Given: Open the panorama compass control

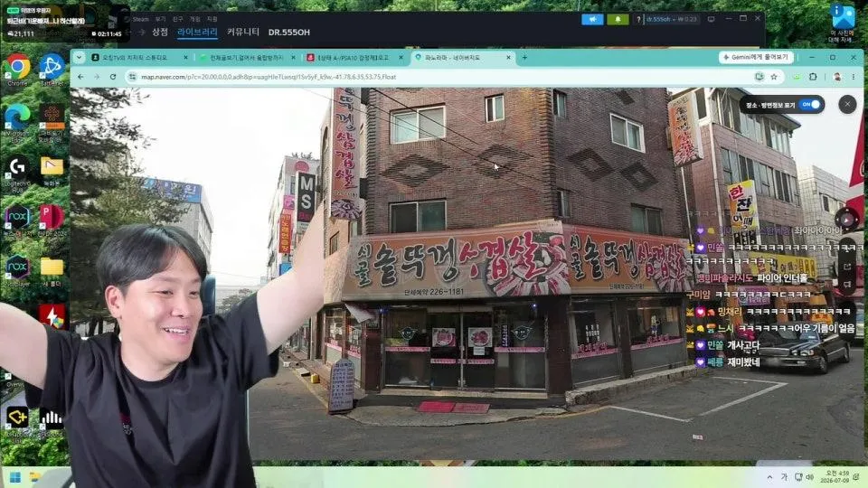Looking at the screenshot, I should (846, 220).
